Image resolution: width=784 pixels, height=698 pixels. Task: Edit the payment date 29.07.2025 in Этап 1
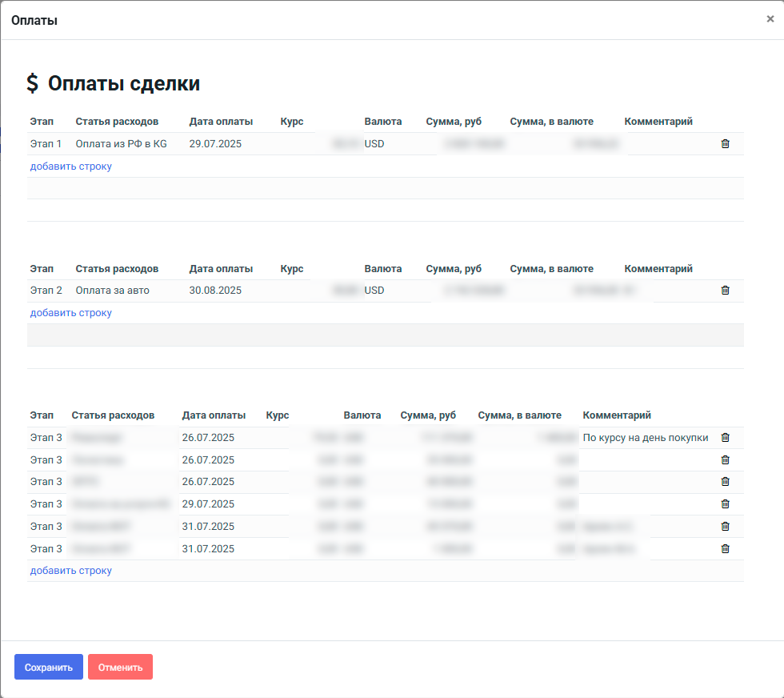pos(216,144)
